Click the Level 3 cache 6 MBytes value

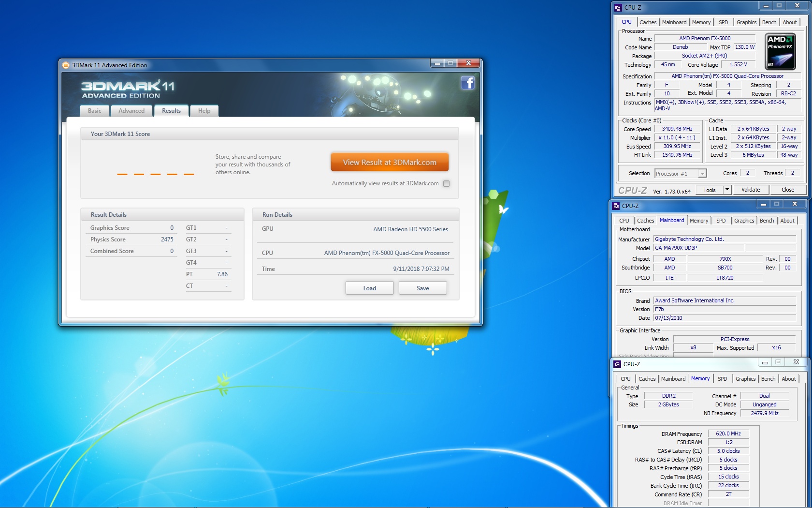753,155
